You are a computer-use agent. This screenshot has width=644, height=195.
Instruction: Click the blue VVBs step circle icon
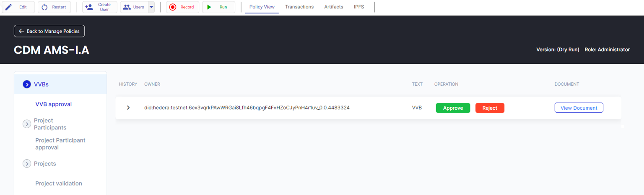click(27, 84)
